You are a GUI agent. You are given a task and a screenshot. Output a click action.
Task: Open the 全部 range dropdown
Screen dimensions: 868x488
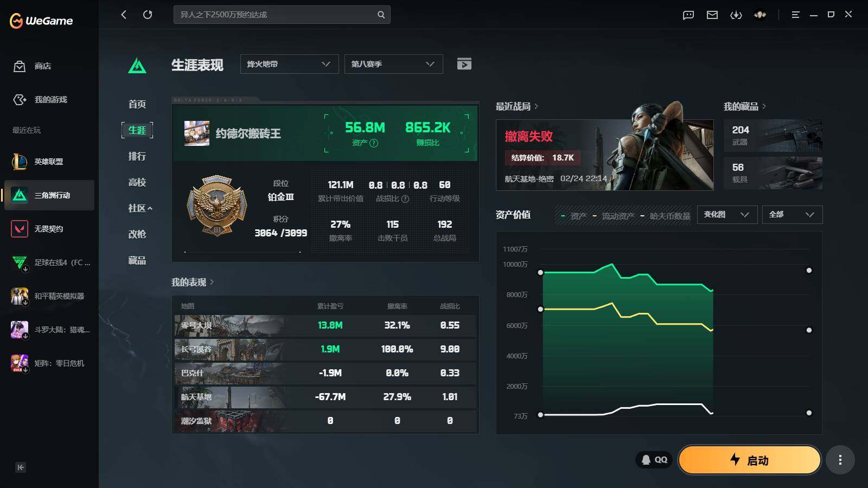[792, 215]
